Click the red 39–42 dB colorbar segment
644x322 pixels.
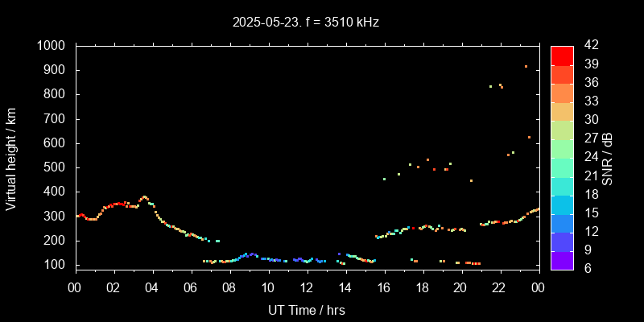[562, 56]
